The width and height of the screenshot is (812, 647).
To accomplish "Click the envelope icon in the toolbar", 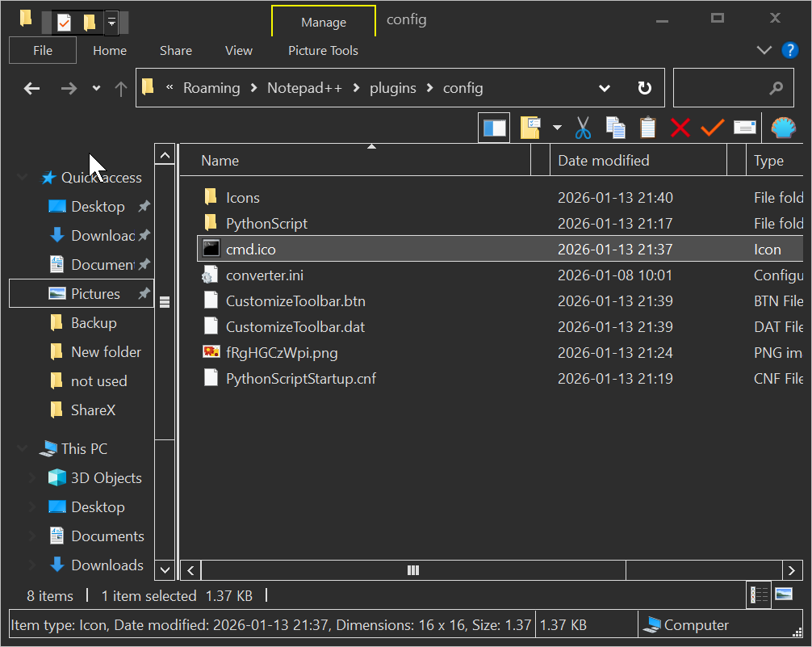I will [x=744, y=128].
